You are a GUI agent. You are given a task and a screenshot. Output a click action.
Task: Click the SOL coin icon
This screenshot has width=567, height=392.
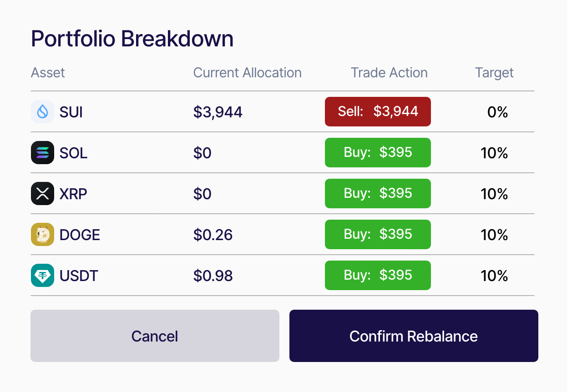(42, 153)
